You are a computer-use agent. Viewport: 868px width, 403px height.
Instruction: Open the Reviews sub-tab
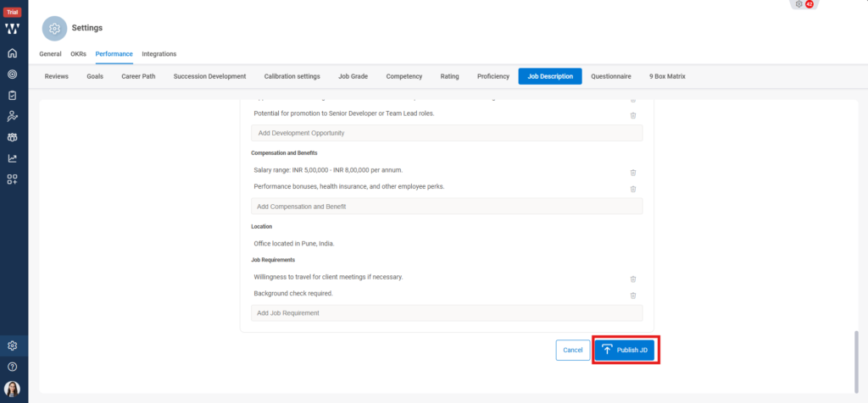click(57, 76)
